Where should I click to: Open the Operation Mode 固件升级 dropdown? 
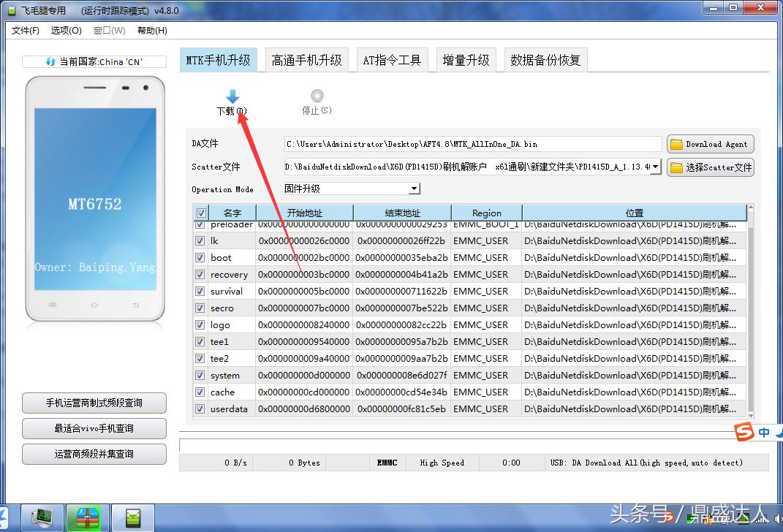[x=414, y=189]
